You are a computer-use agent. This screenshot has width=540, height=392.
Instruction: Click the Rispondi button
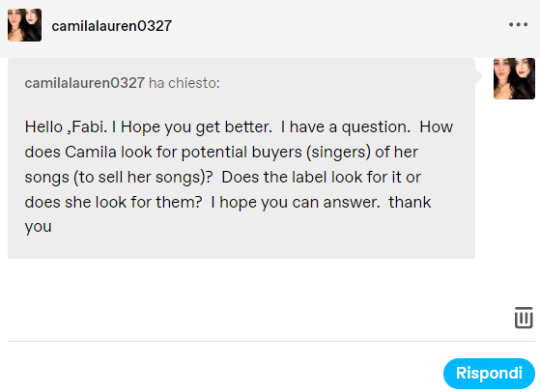[489, 373]
